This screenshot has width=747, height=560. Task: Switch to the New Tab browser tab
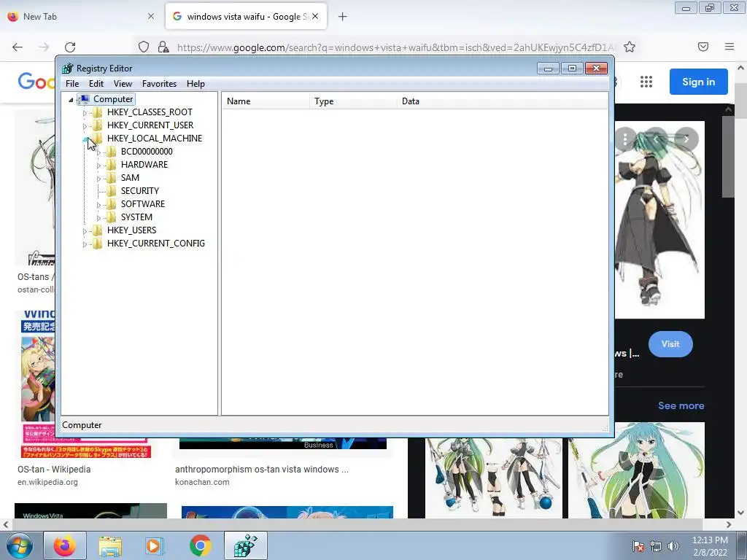(81, 17)
